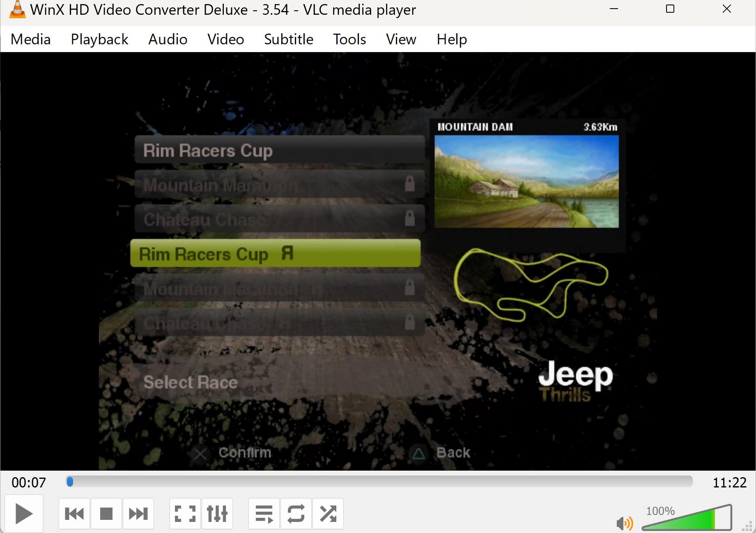Click the Play button
756x533 pixels.
click(x=24, y=514)
